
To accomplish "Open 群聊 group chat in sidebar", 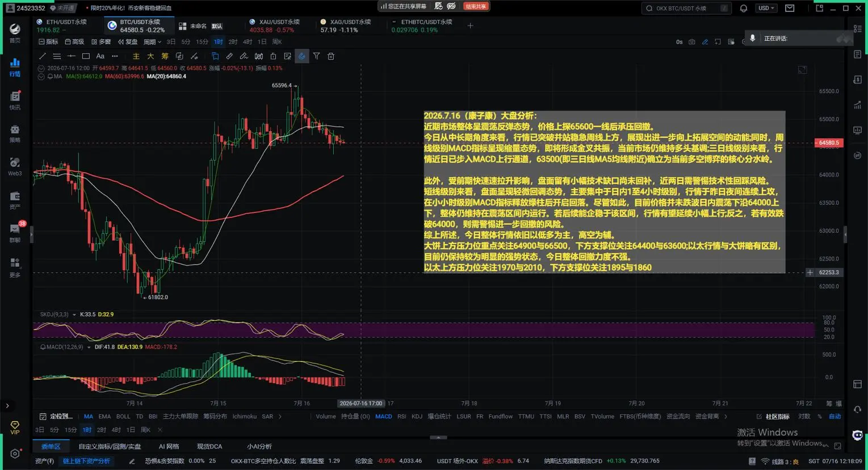I will [15, 233].
